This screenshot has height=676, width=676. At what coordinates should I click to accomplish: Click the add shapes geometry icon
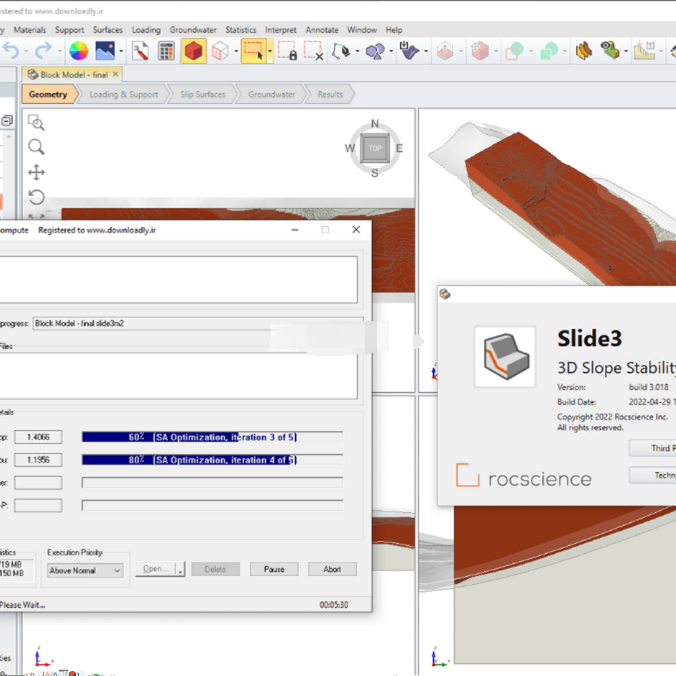coord(375,51)
